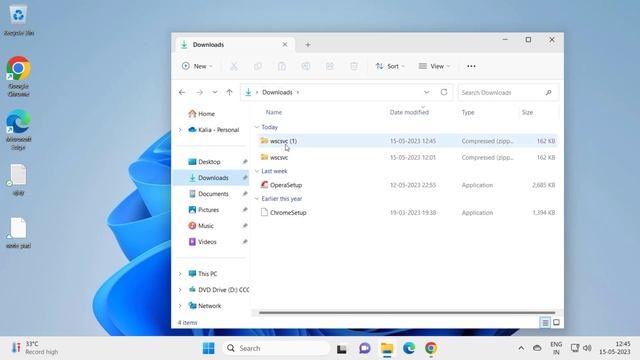Click the search magnifier icon in Downloads
Viewport: 640px width, 360px height.
pos(549,93)
